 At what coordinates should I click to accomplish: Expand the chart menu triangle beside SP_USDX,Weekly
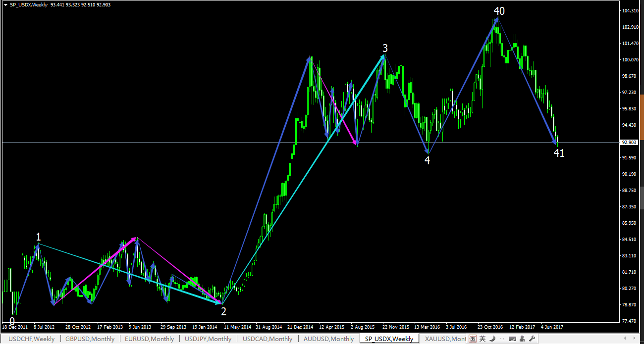coord(5,4)
